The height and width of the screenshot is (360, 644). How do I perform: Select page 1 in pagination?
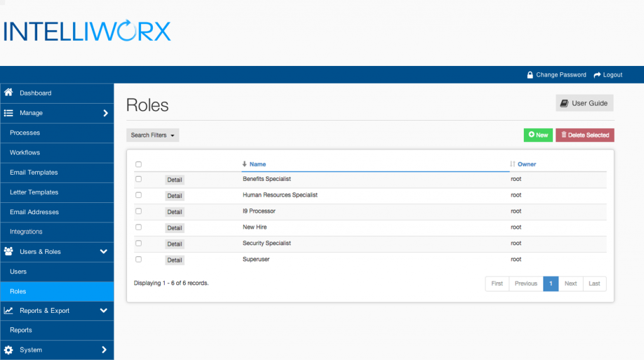point(551,283)
